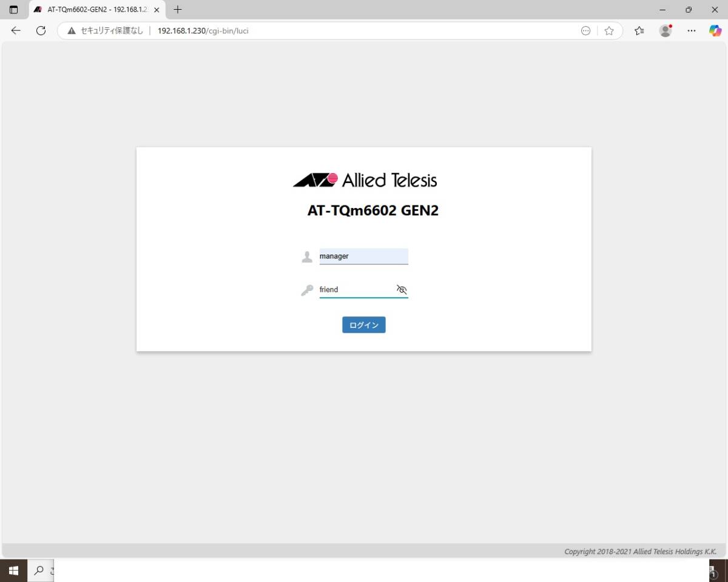Select the AT-TQm6602-GEN2 browser tab
This screenshot has width=728, height=582.
(x=97, y=10)
